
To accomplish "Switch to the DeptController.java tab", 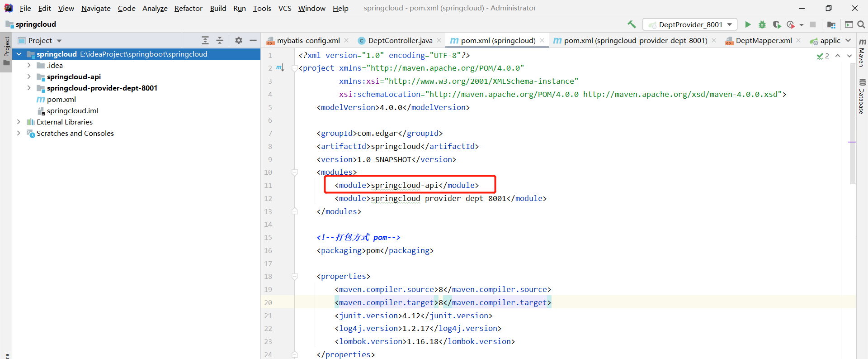I will tap(400, 40).
